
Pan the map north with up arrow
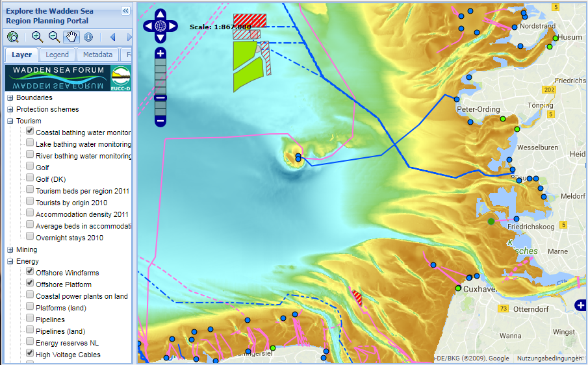click(160, 15)
